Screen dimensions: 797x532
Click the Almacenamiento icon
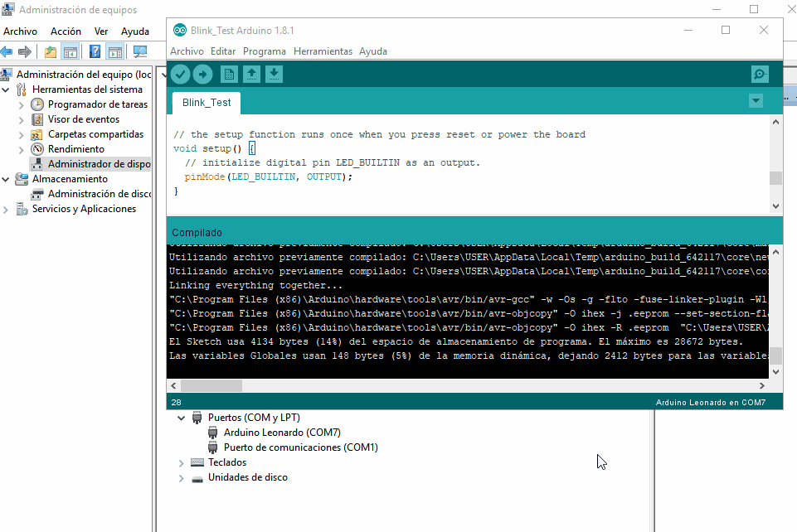click(x=22, y=179)
